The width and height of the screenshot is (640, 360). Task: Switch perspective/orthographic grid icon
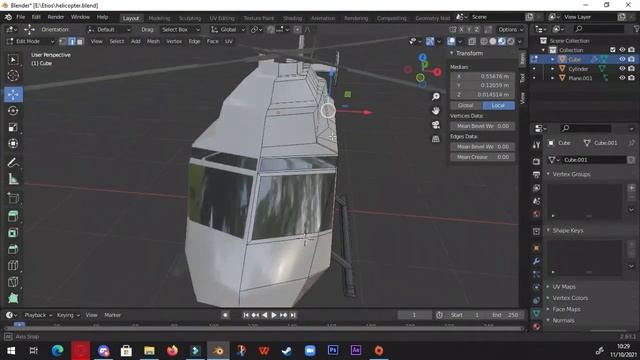click(436, 139)
